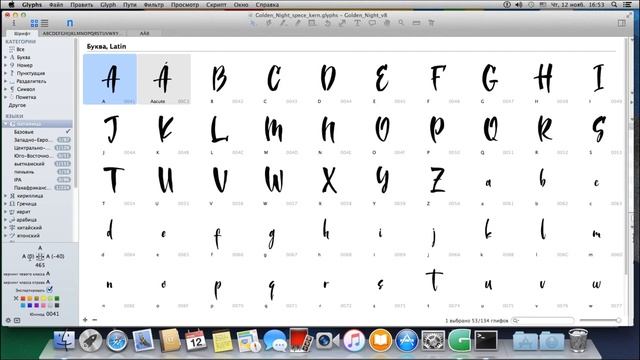
Task: Select the scale tool in toolbar
Action: (x=342, y=23)
